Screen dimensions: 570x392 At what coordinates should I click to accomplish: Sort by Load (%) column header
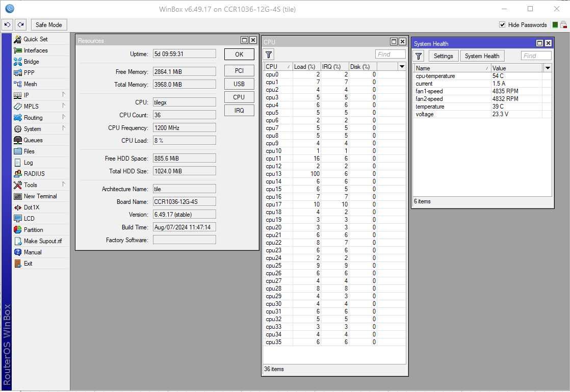(x=306, y=66)
